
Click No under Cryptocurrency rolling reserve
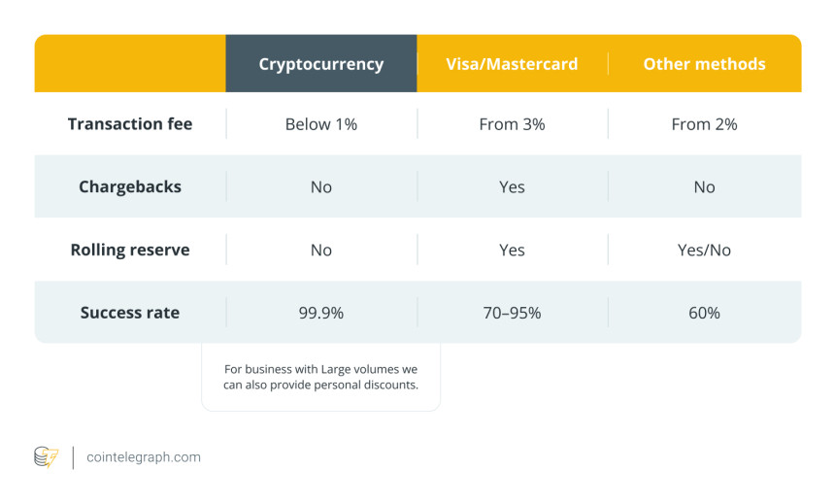321,250
